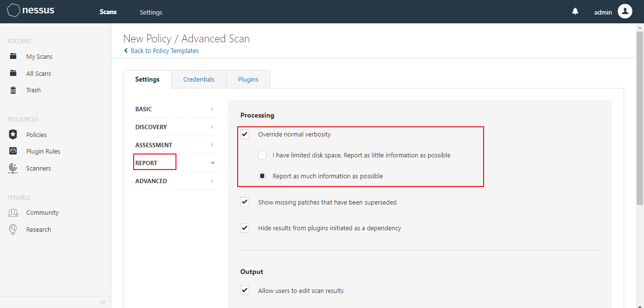Click the Nessus logo icon

click(14, 10)
